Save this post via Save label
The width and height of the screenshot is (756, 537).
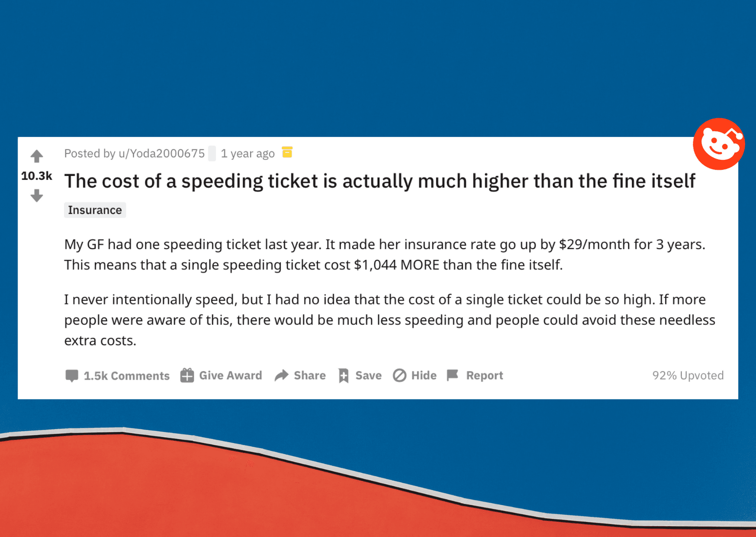pos(368,375)
